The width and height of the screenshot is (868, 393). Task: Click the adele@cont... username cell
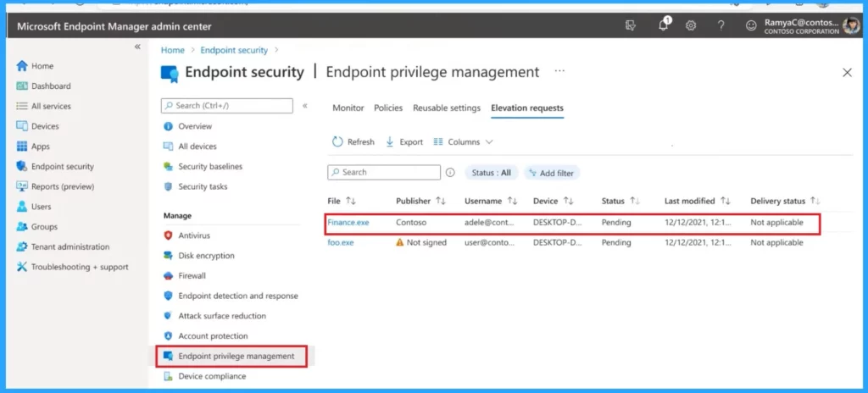[489, 223]
